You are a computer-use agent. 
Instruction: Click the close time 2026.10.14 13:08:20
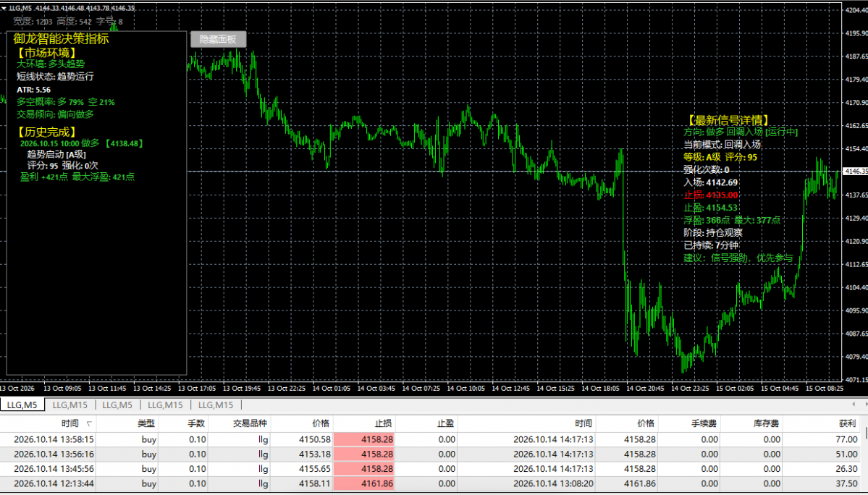[553, 483]
